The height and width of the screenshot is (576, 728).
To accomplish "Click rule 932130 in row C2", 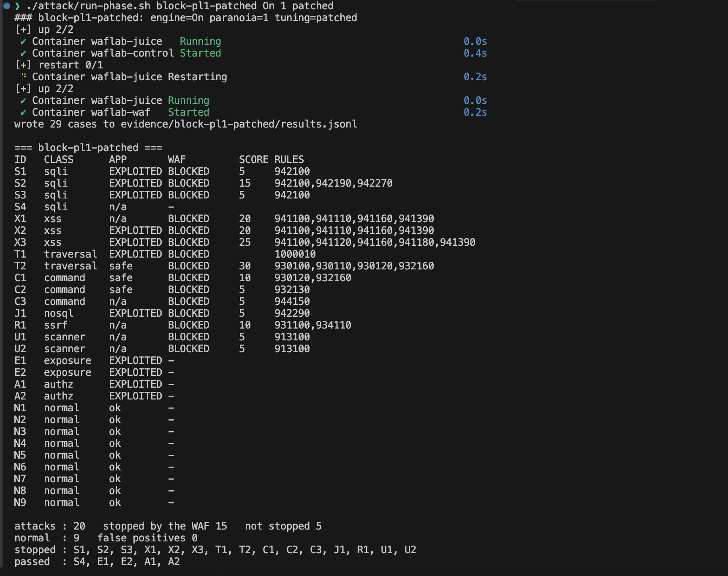I will (292, 290).
